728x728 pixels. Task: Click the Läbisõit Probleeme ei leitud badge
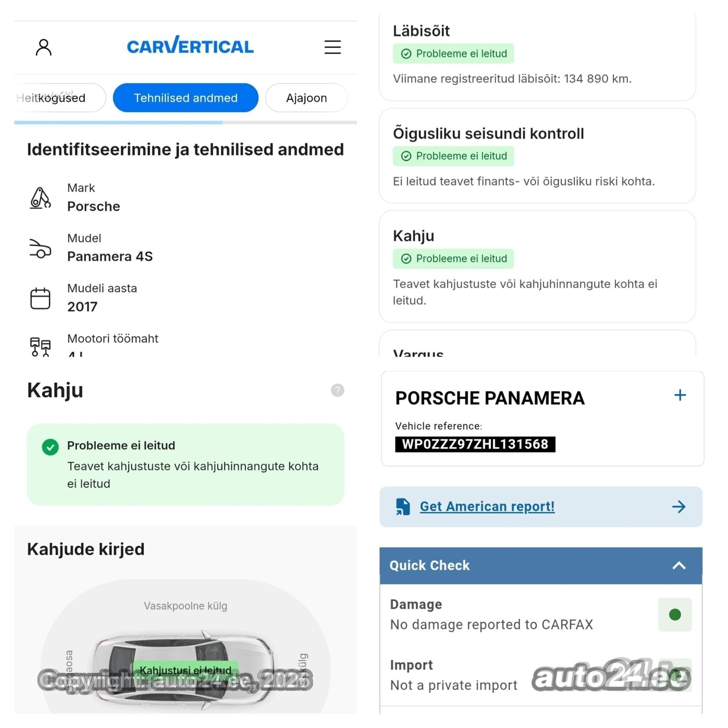(x=453, y=54)
